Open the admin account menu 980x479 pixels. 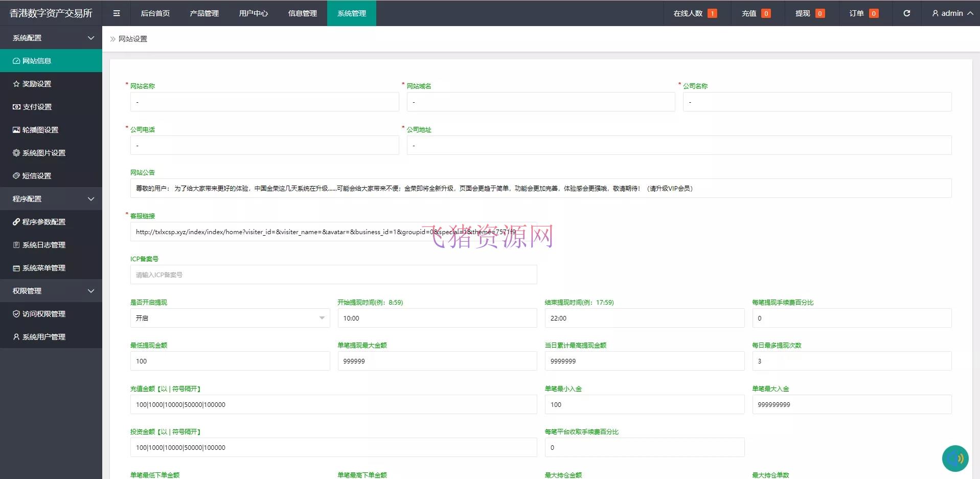[951, 13]
